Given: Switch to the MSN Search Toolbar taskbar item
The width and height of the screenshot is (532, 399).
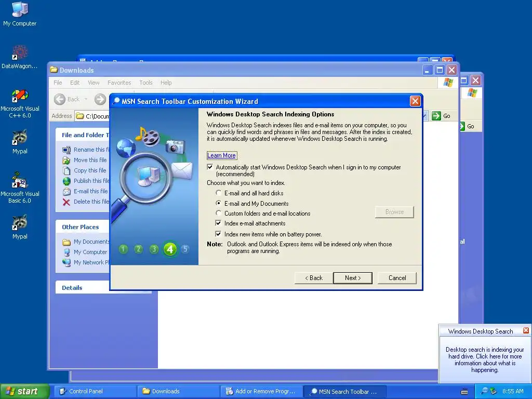Looking at the screenshot, I should pos(345,391).
